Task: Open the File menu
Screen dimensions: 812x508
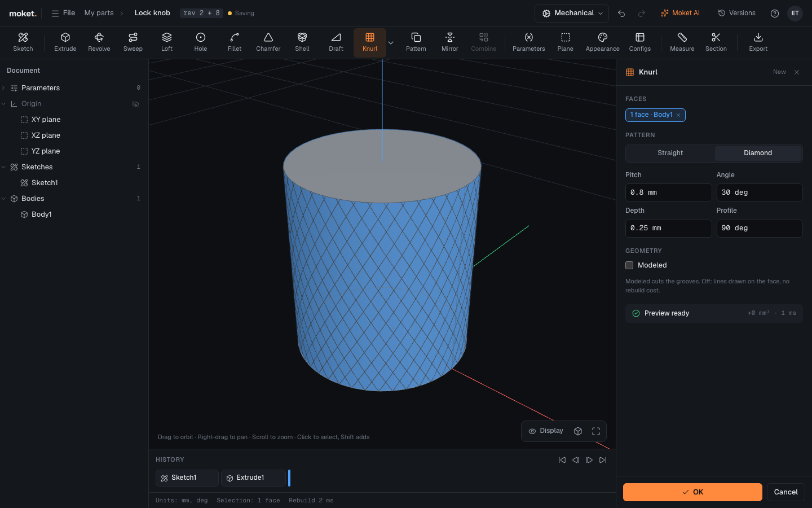Action: (63, 13)
